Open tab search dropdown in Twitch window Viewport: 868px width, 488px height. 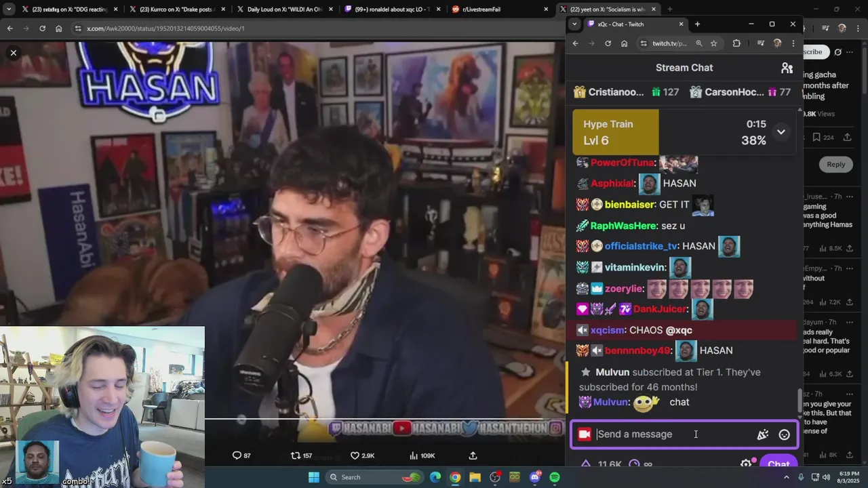point(574,24)
